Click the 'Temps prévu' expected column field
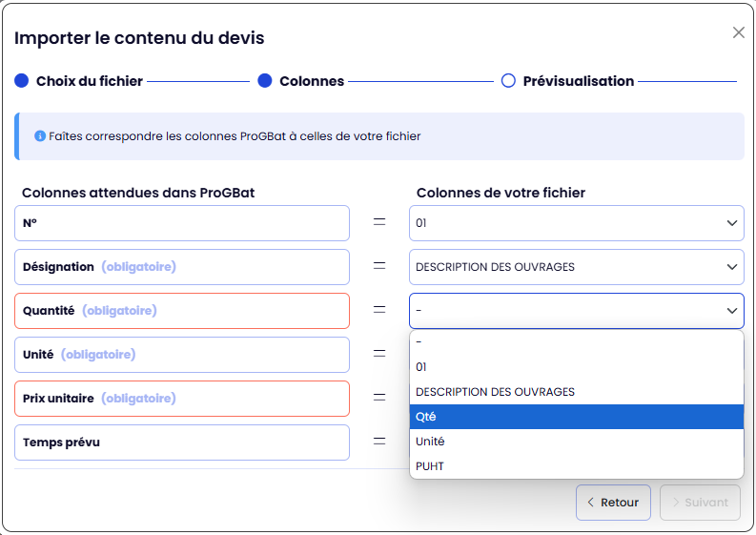Image resolution: width=756 pixels, height=535 pixels. click(182, 442)
